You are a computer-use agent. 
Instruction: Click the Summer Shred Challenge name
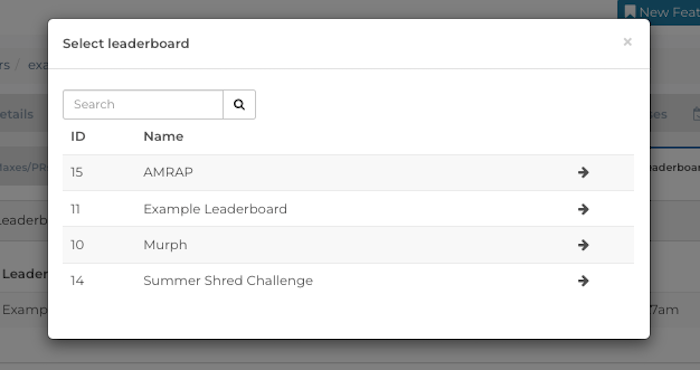tap(228, 281)
